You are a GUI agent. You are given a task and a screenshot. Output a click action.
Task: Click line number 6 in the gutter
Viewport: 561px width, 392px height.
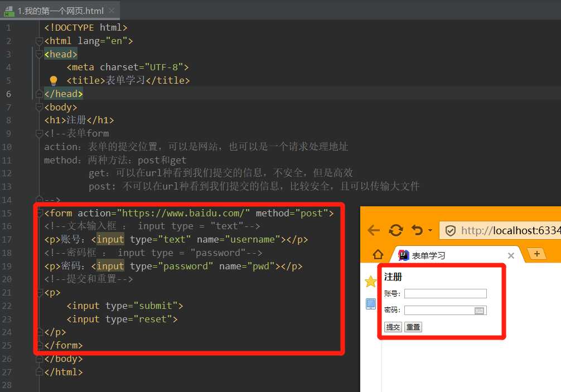[x=8, y=94]
